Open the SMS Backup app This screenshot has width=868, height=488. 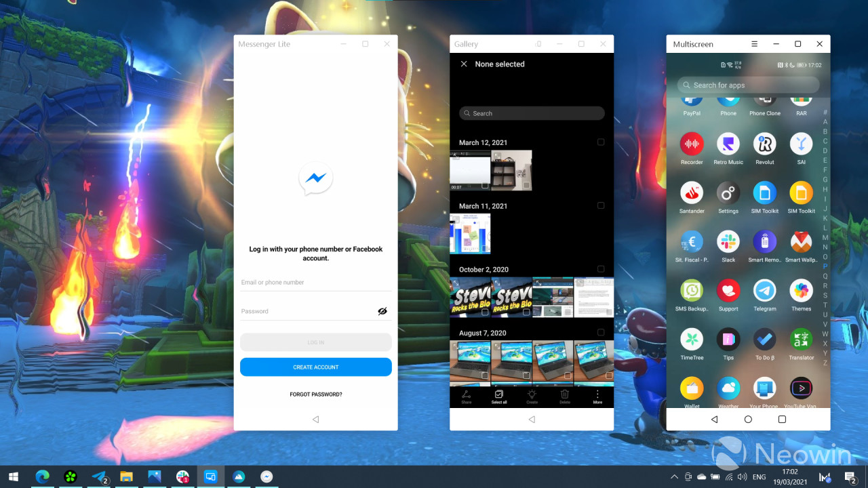pos(692,290)
